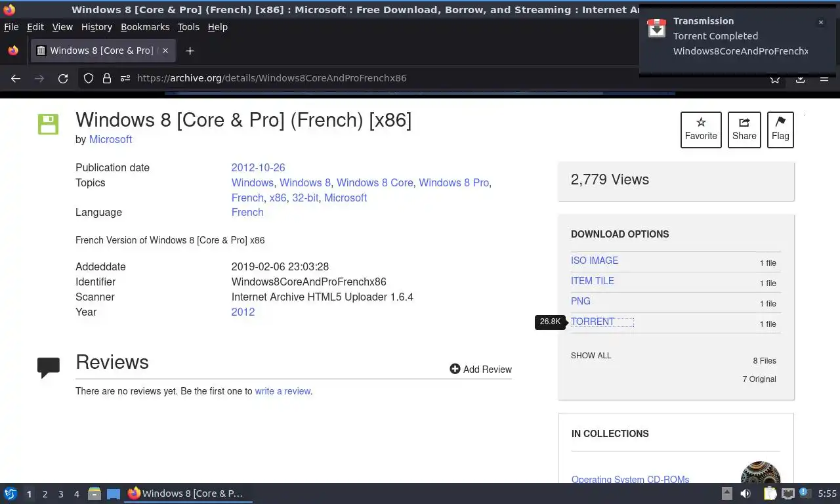Click the network tray icon
840x504 pixels.
click(x=788, y=493)
